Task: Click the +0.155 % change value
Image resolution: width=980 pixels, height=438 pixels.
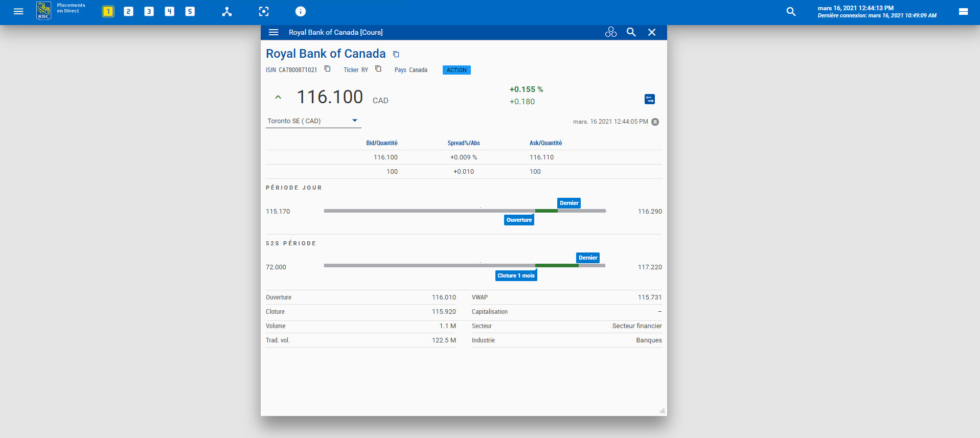Action: click(526, 89)
